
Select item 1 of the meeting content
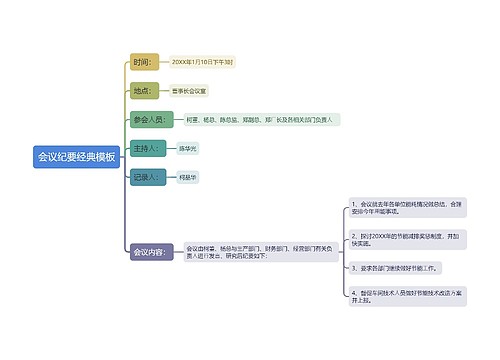tap(408, 207)
